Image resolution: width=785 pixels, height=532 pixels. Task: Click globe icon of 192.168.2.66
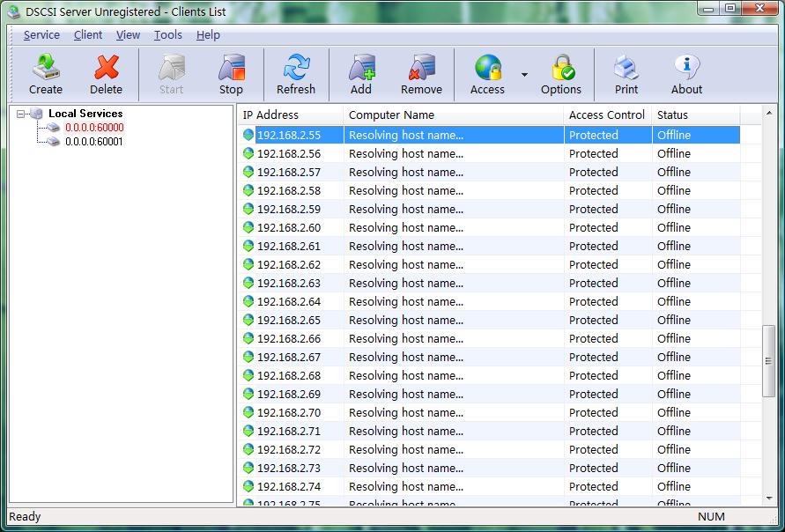pyautogui.click(x=248, y=338)
